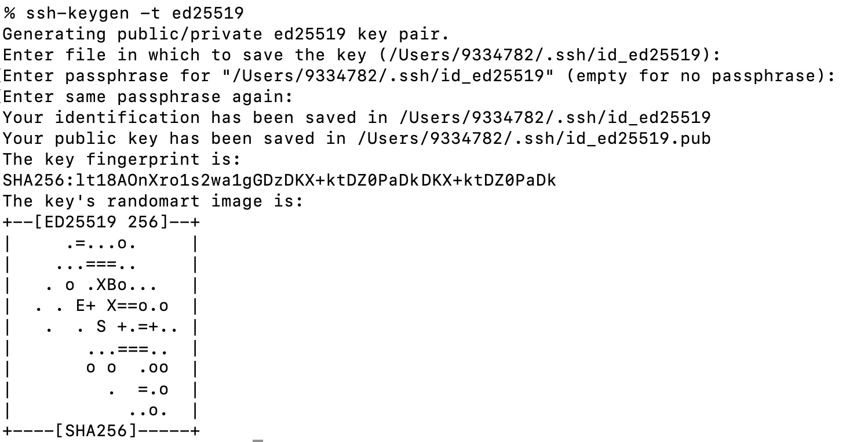Click the "The key fingerprint is:" line
868x442 pixels.
click(x=122, y=160)
